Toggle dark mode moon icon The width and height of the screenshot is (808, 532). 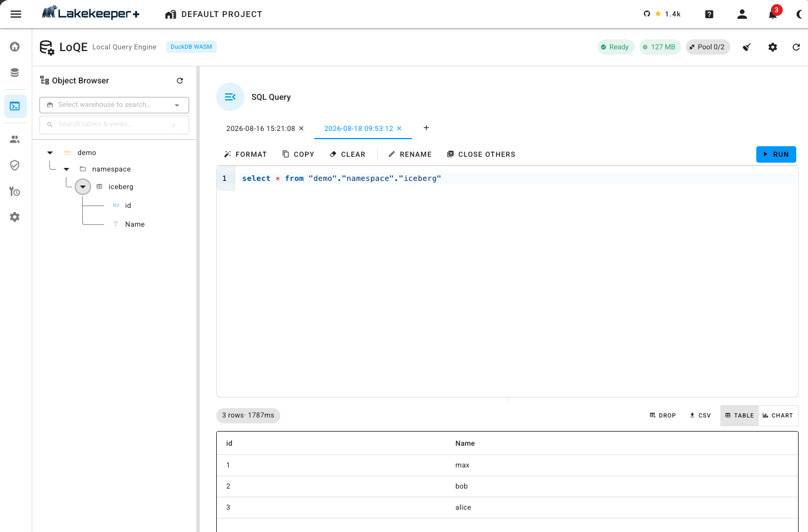click(x=799, y=14)
